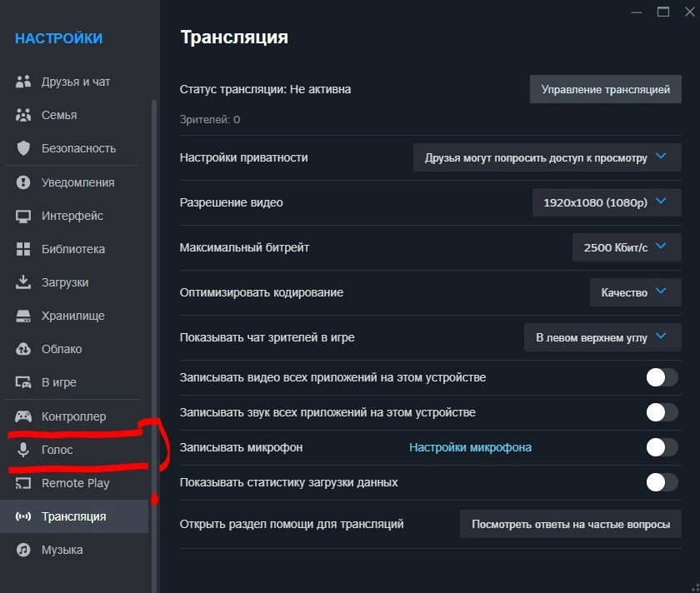This screenshot has width=700, height=593.
Task: Expand the 1920x1080 video resolution dropdown
Action: coord(607,202)
